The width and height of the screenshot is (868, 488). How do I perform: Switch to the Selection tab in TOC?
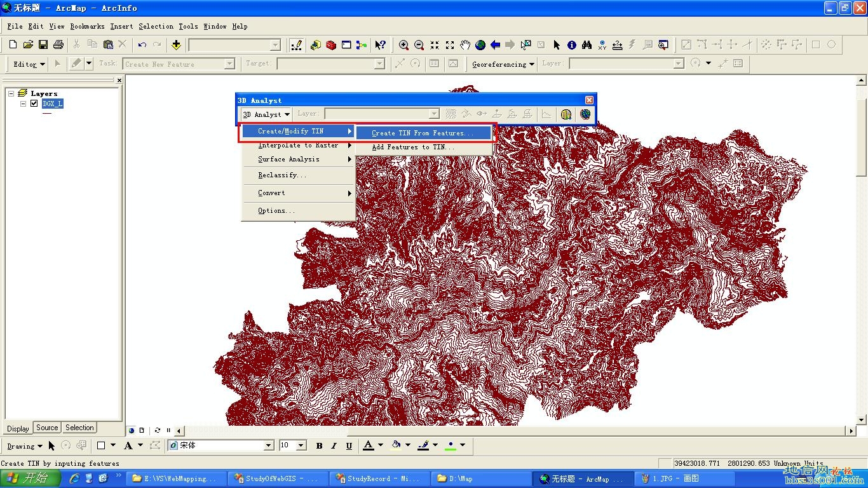[x=79, y=428]
